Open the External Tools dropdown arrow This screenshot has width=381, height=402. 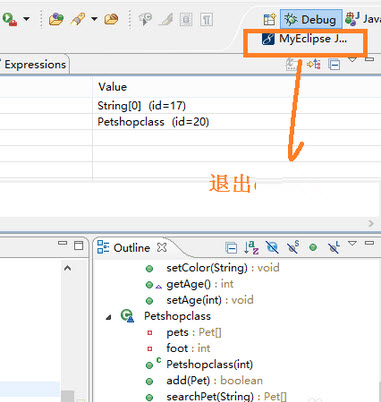tap(26, 19)
